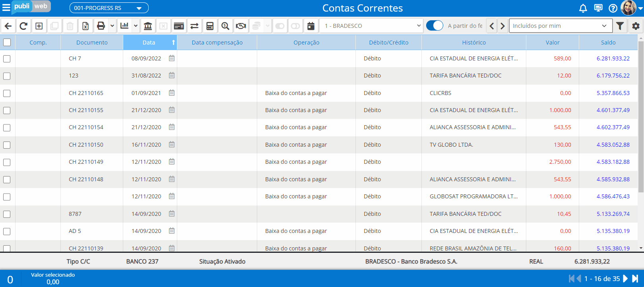The width and height of the screenshot is (644, 287).
Task: Click the handshake reconciliation icon
Action: coord(241,26)
